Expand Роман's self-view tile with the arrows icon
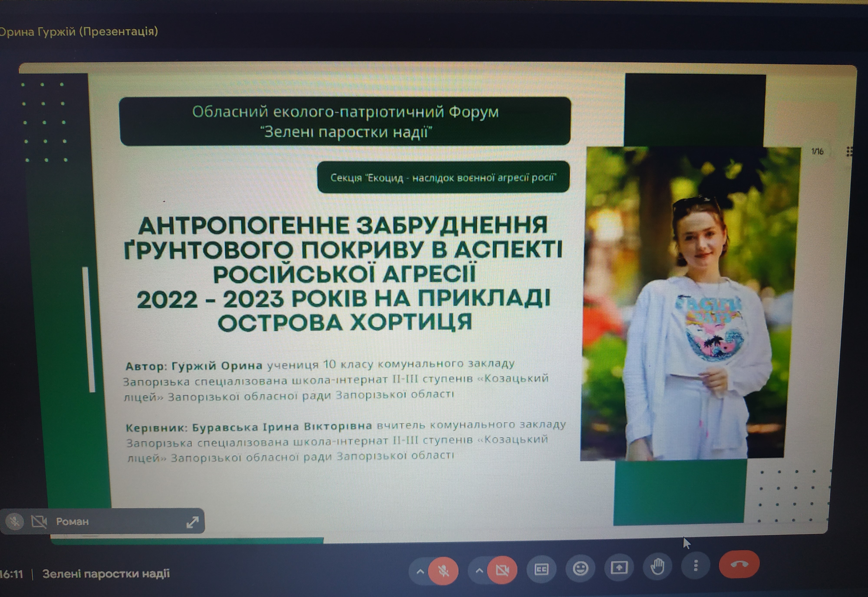The image size is (868, 597). 192,522
